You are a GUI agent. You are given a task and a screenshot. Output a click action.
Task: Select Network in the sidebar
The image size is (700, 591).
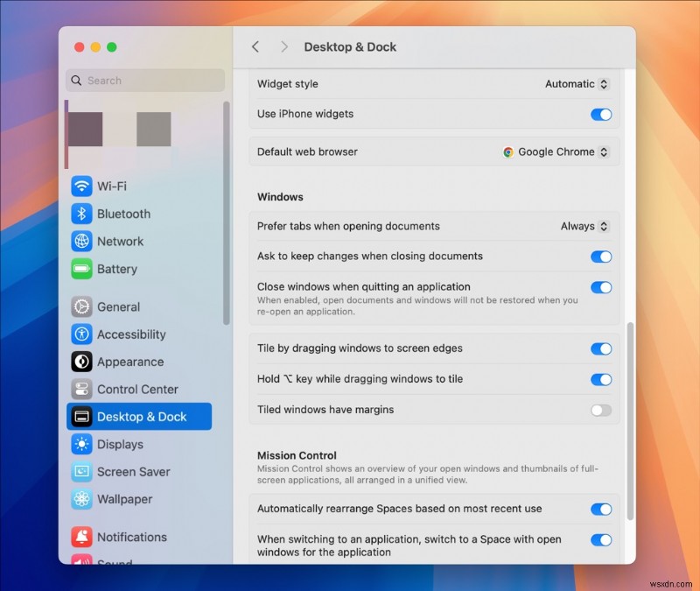pyautogui.click(x=139, y=242)
